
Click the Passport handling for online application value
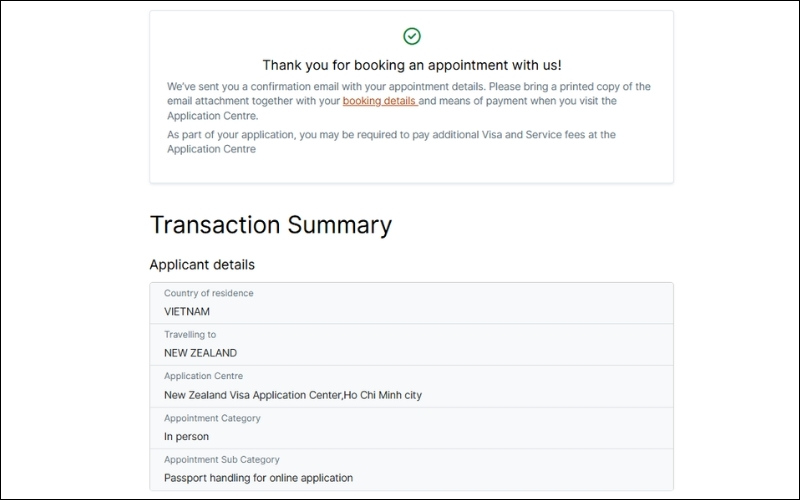click(x=258, y=478)
